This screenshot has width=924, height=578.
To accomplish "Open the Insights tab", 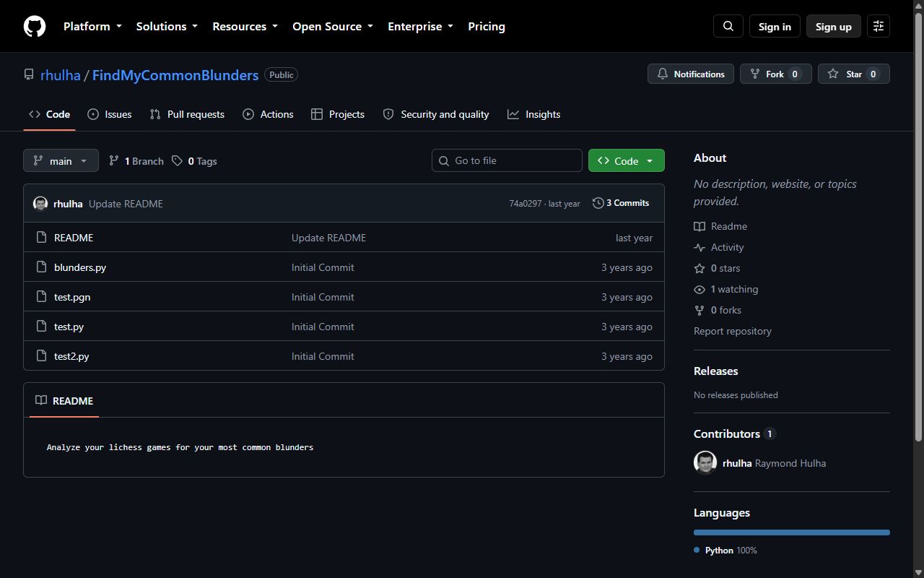I will (x=534, y=114).
